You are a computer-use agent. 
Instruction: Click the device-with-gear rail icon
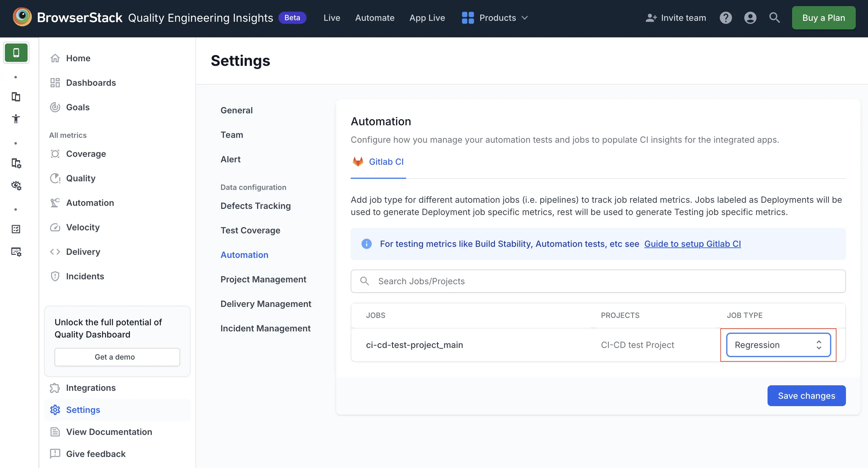[16, 164]
